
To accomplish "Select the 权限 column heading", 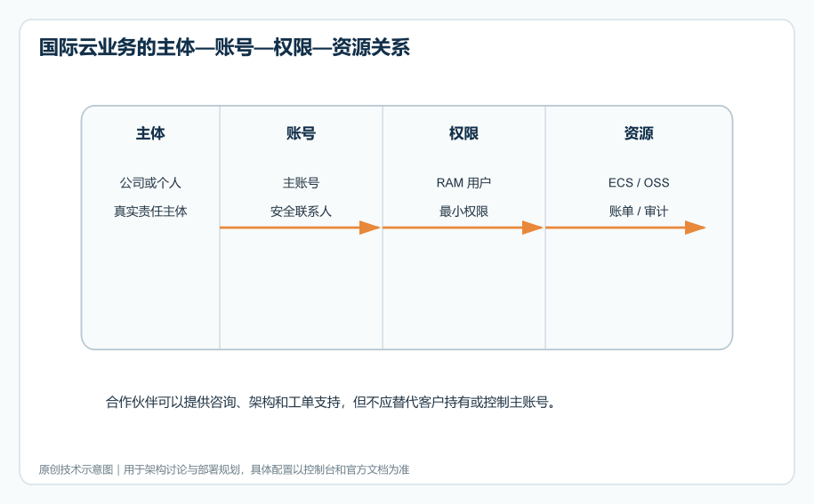I will point(463,133).
